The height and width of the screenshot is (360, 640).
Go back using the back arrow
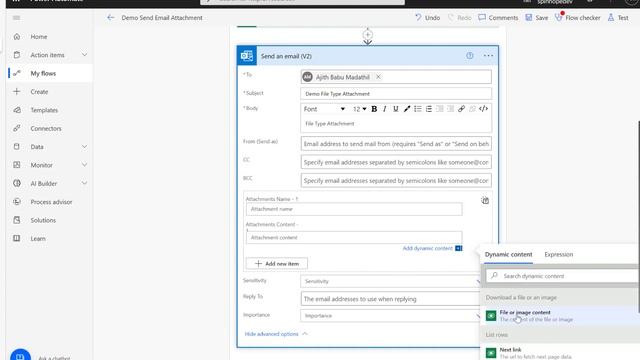[110, 18]
